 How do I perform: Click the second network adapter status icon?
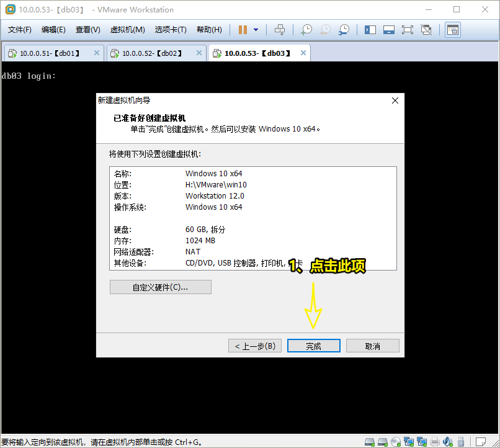click(x=422, y=442)
